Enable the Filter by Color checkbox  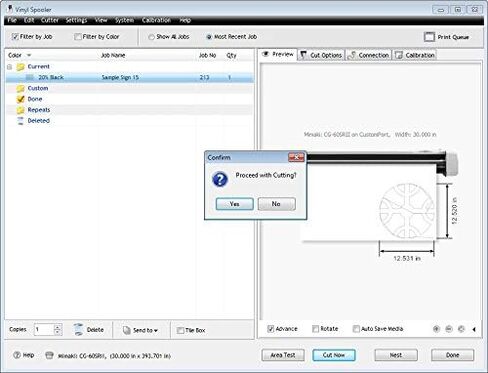tap(77, 37)
